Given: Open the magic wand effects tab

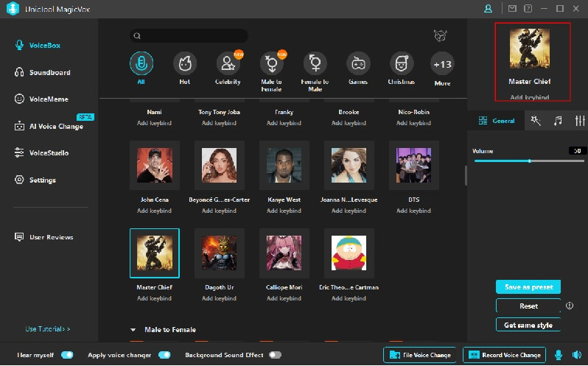Looking at the screenshot, I should 536,121.
